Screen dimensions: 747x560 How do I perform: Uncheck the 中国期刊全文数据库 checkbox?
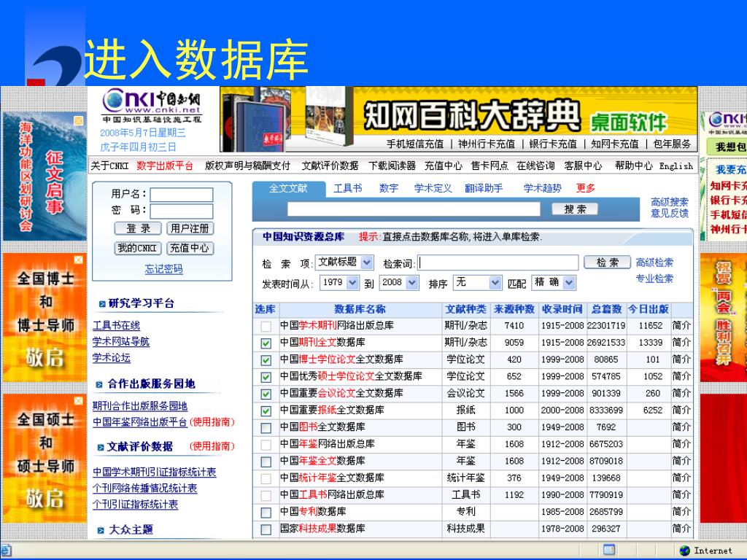pyautogui.click(x=266, y=343)
